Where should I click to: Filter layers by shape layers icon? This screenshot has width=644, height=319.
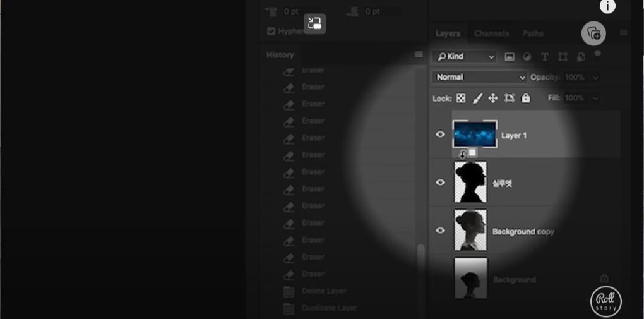pos(563,57)
